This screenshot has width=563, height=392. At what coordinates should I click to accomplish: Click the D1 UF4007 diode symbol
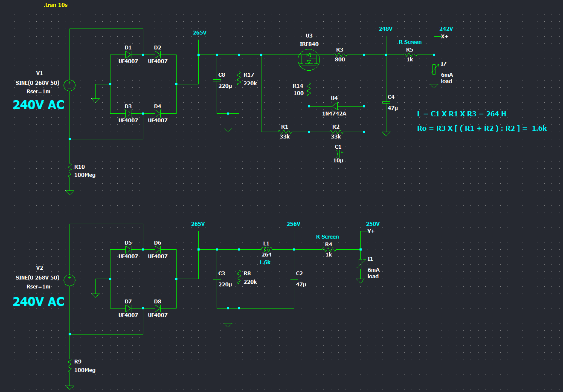[x=128, y=55]
